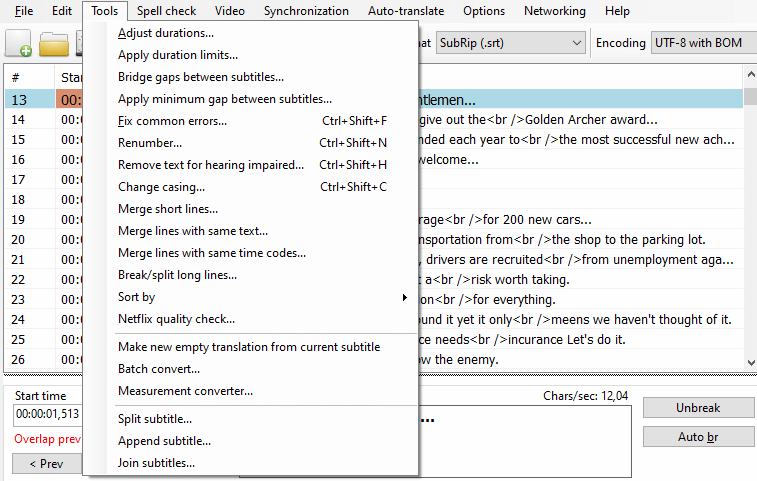The image size is (757, 481).
Task: Choose Fix common errors
Action: (x=172, y=121)
